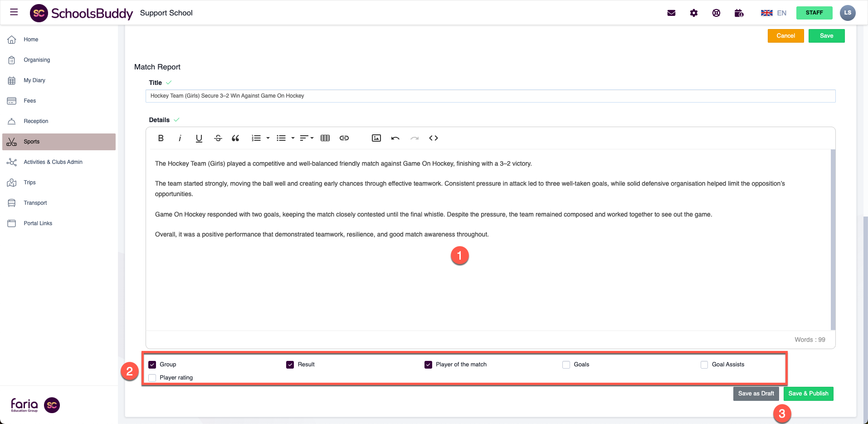Open the messages envelope icon
This screenshot has width=868, height=424.
672,13
